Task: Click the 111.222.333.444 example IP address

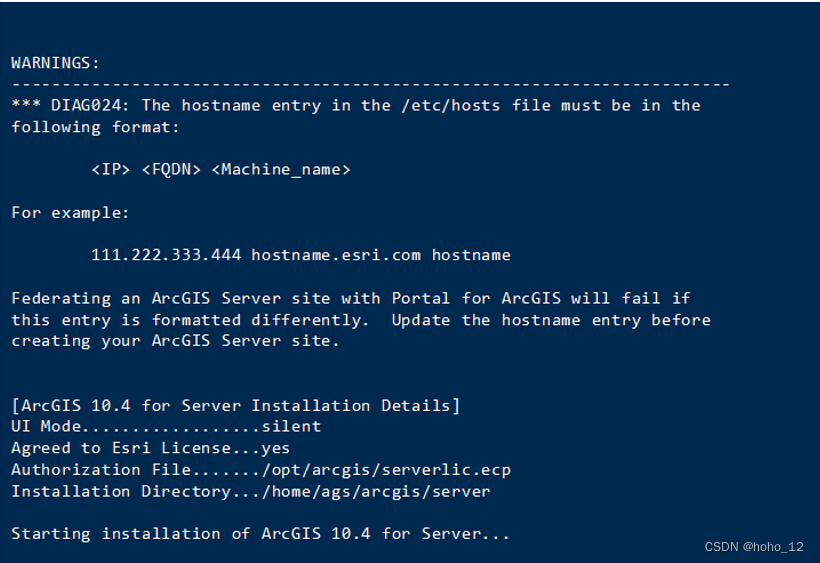Action: 166,255
